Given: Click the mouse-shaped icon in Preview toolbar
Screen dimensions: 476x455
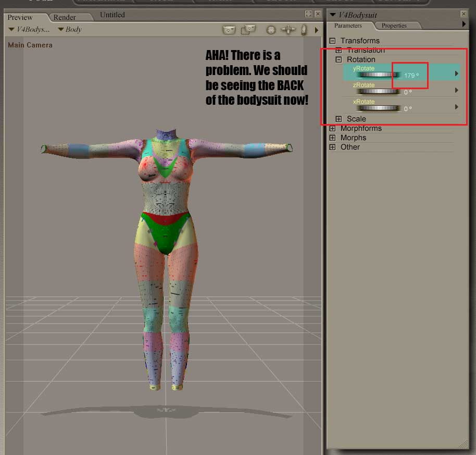Looking at the screenshot, I should point(304,30).
